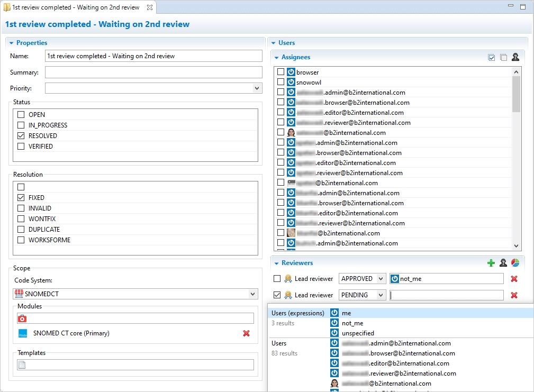
Task: Check the VERIFIED status checkbox
Action: [21, 147]
